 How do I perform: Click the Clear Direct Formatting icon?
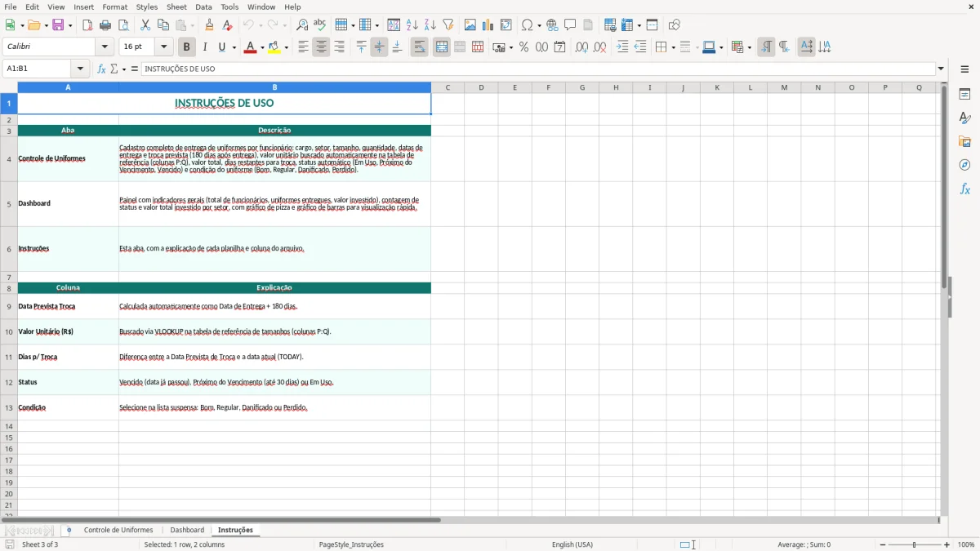227,25
